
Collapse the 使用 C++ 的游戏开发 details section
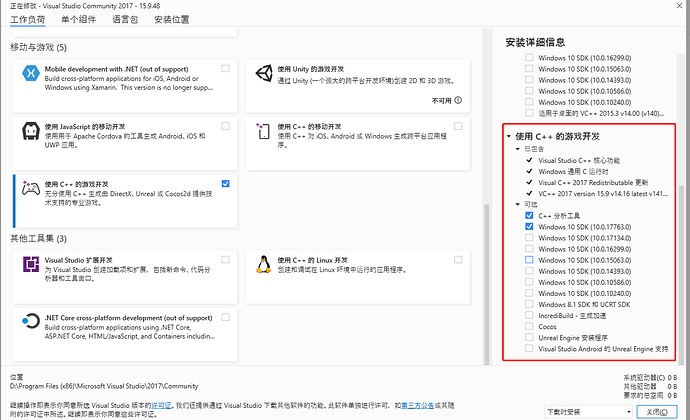click(509, 136)
